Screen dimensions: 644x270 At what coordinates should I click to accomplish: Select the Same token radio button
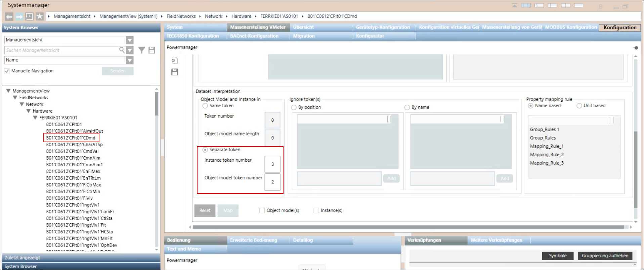point(205,106)
